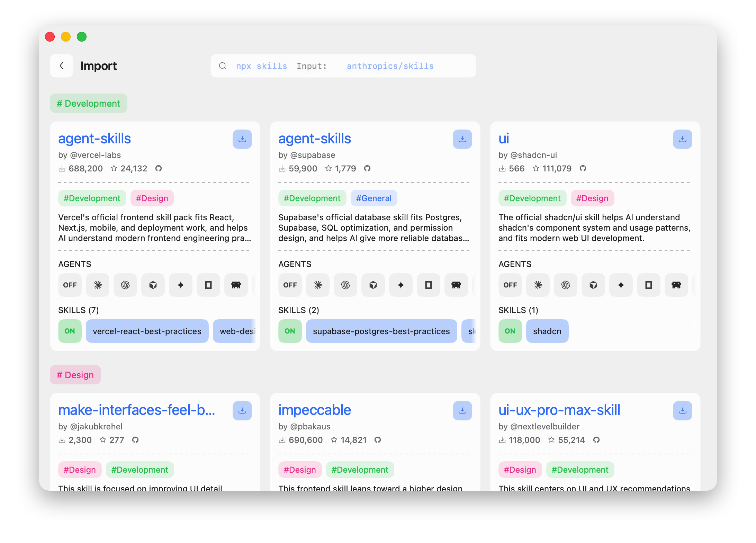Open the GitHub link on impeccable card
Viewport: 756px width, 543px height.
pyautogui.click(x=378, y=440)
